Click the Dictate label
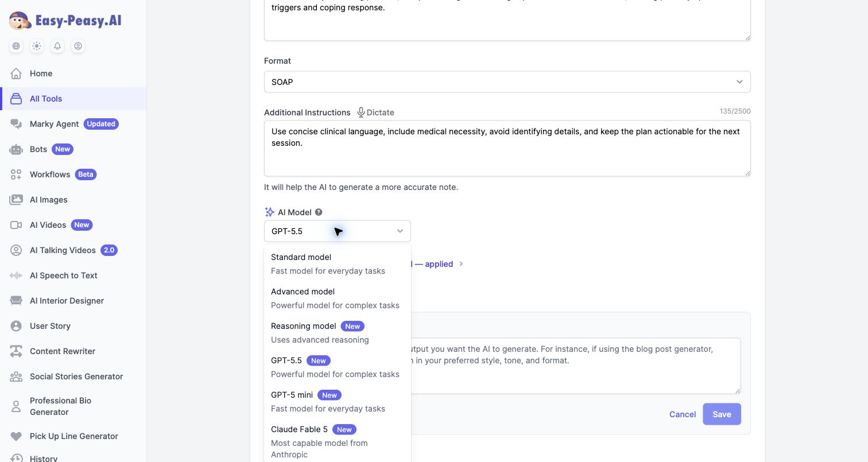Viewport: 868px width, 462px height. [381, 112]
